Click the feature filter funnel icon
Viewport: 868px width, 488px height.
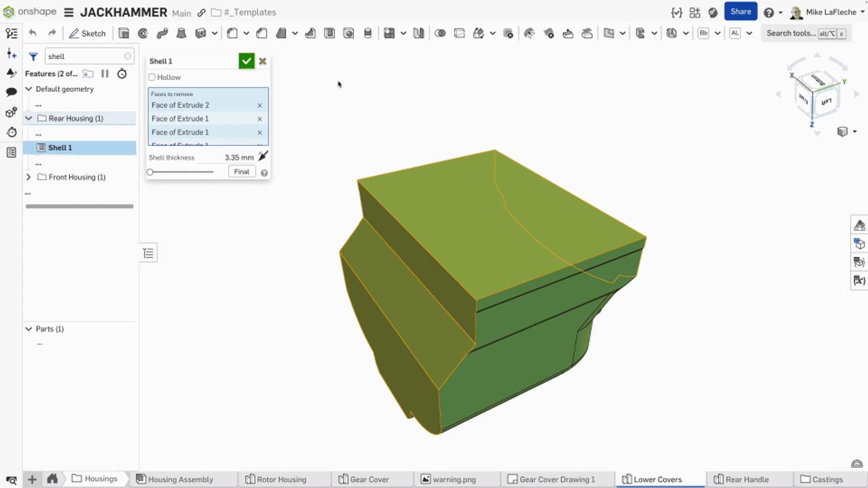[33, 56]
